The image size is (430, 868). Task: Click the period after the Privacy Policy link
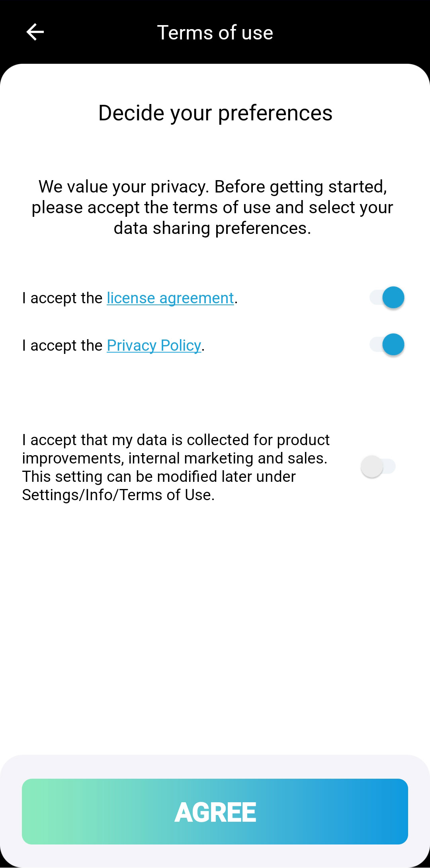(x=203, y=347)
